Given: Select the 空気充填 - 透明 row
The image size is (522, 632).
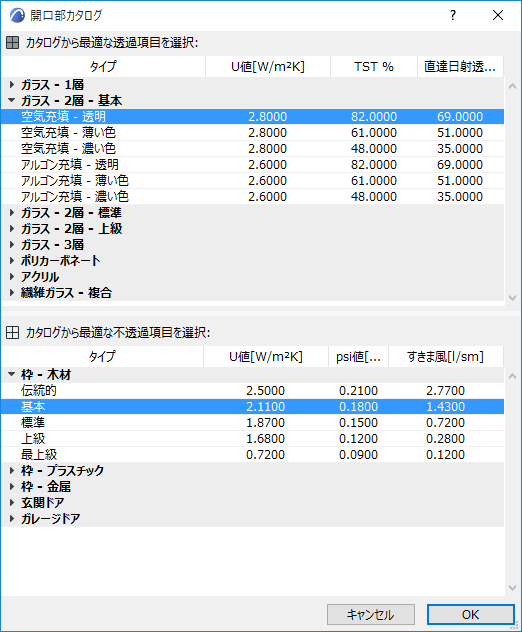Looking at the screenshot, I should pos(252,116).
